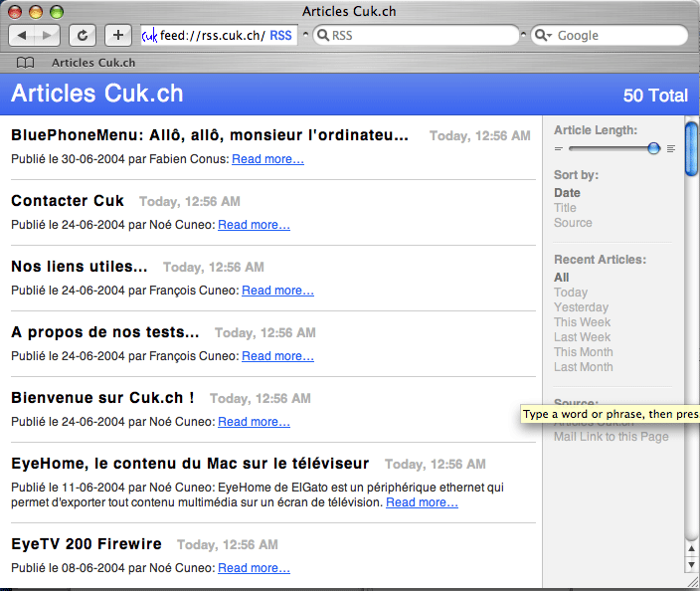
Task: Open the BluePhoneMenu article headline
Action: 210,135
